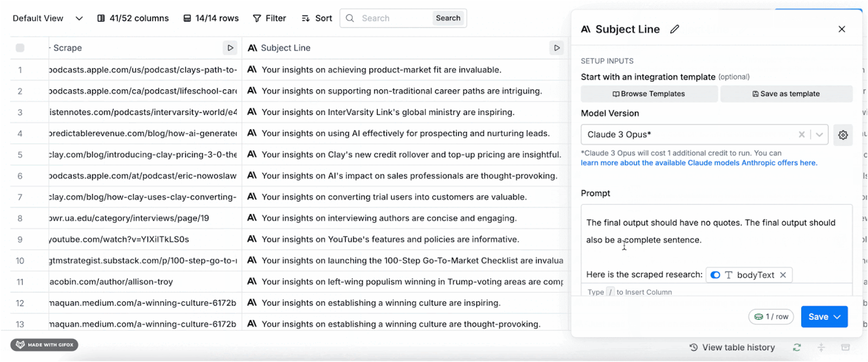Open the Filter options
The width and height of the screenshot is (868, 362).
coord(270,18)
